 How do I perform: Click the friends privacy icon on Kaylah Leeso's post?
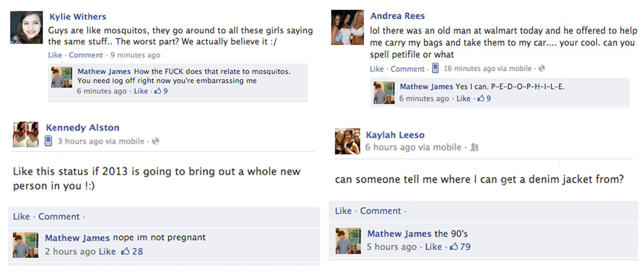pos(473,147)
